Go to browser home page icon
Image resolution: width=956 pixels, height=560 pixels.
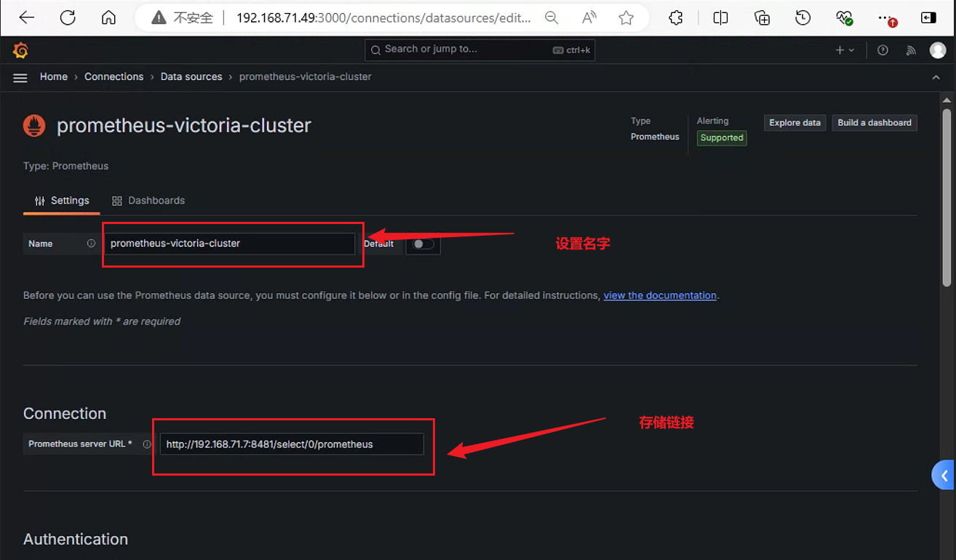108,18
